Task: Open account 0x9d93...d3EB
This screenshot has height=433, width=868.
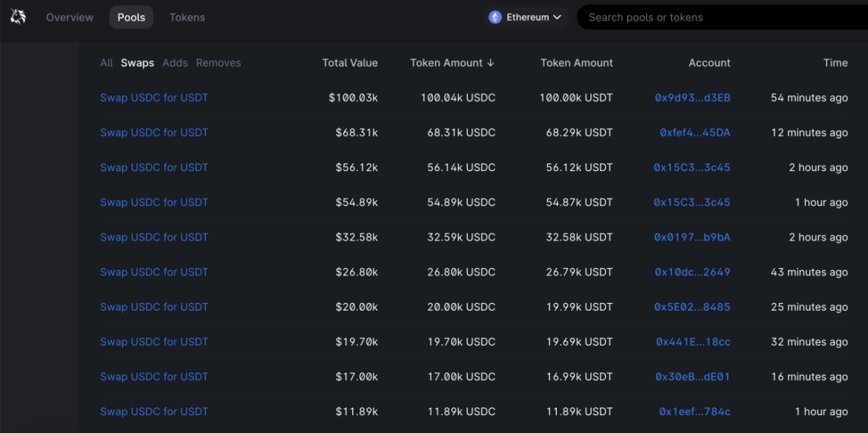Action: pyautogui.click(x=693, y=98)
